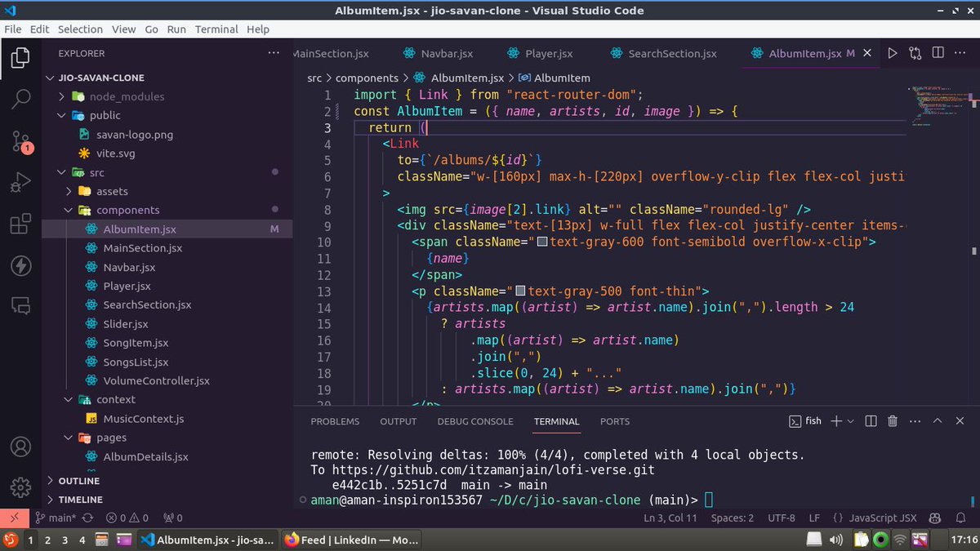Collapse the pages folder
Viewport: 980px width, 551px height.
[69, 438]
